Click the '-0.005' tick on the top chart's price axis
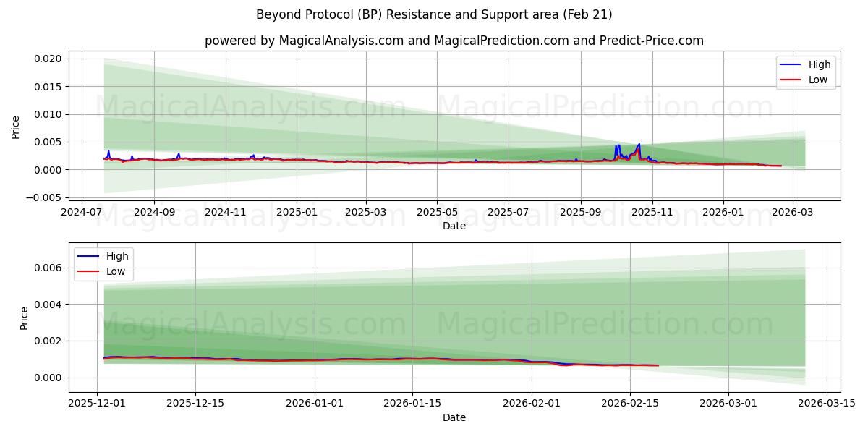This screenshot has width=868, height=434. [45, 197]
